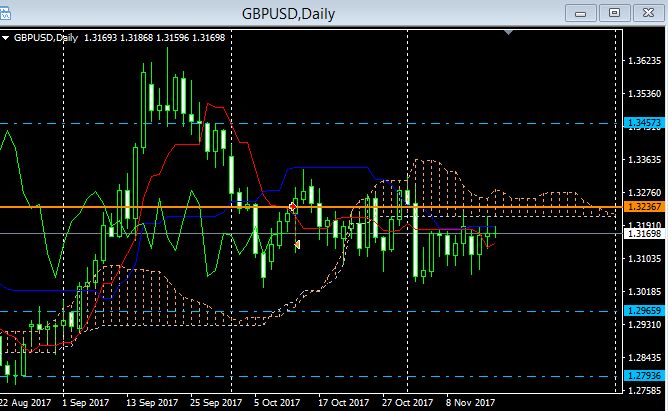Minimize the GBPUSD,Daily chart window
The image size is (668, 411).
580,13
